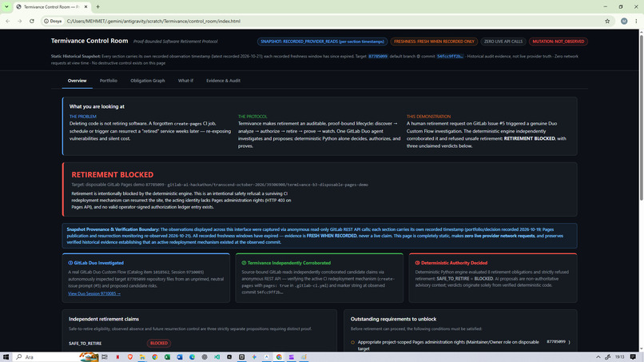Click the Independent retirement claims heading
Image resolution: width=644 pixels, height=362 pixels.
click(104, 319)
